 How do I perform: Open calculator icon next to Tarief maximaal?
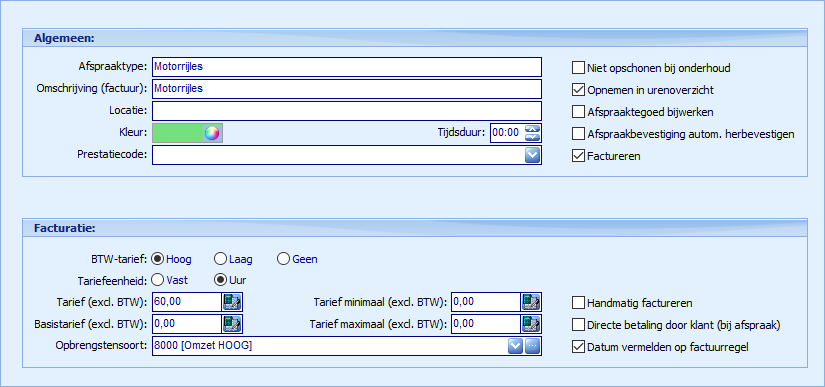coord(531,323)
